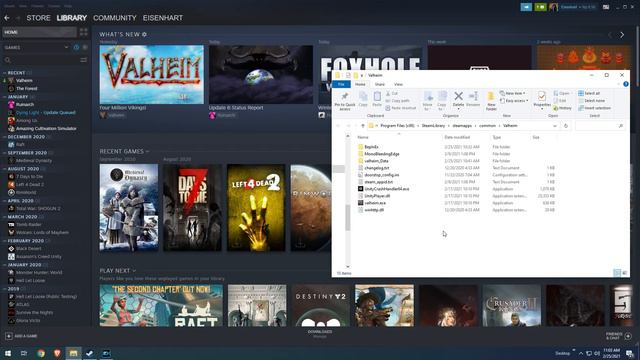Click Copy path in the Clipboard group
The height and width of the screenshot is (360, 640).
(x=398, y=100)
